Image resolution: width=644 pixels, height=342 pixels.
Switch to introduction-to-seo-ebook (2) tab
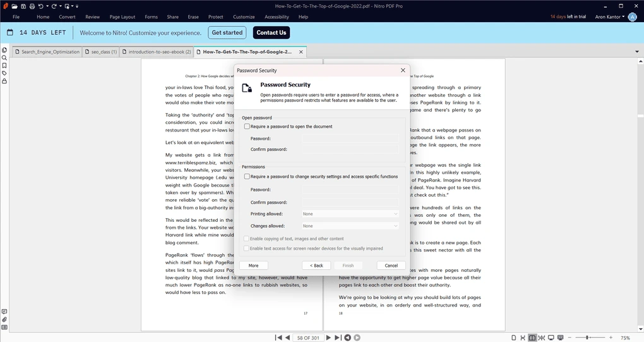[156, 52]
